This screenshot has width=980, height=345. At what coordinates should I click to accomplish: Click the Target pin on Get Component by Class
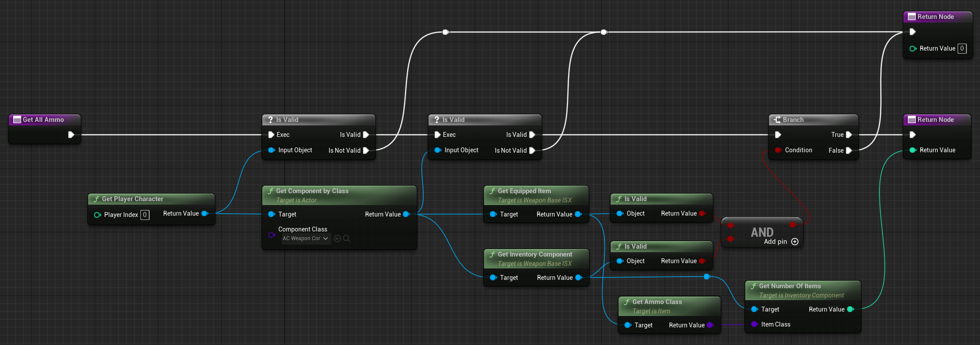[x=272, y=214]
